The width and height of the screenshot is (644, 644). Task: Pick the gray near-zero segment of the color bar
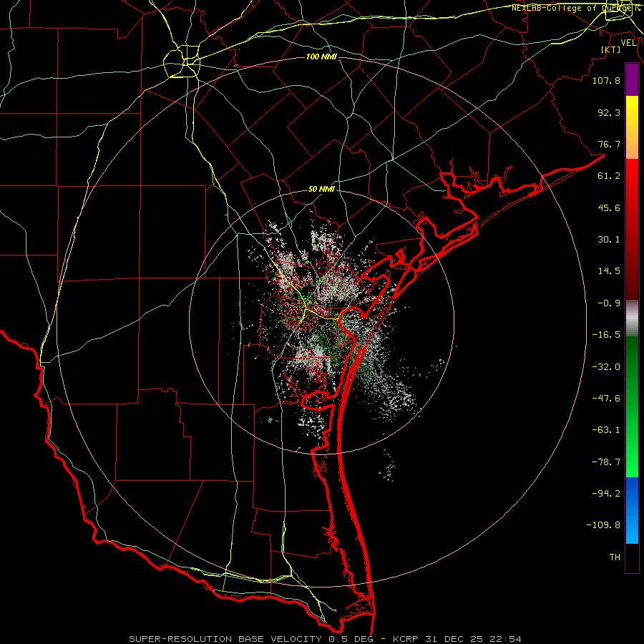[x=632, y=318]
